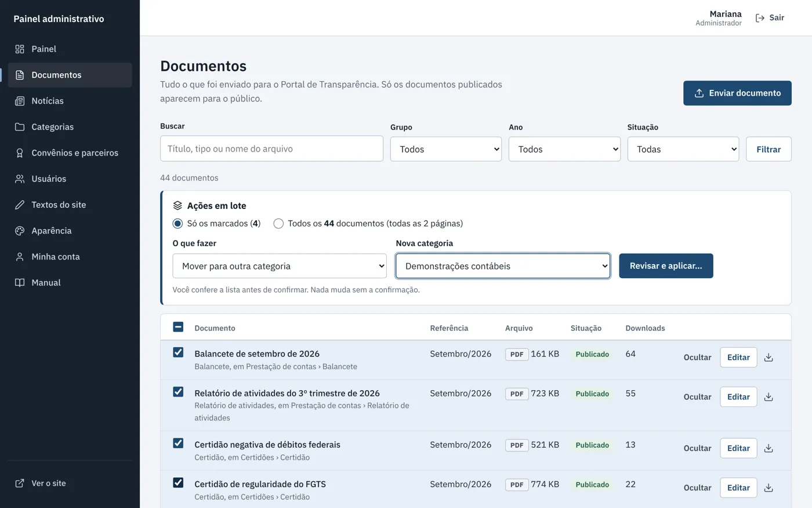The image size is (812, 508).
Task: Download Relatório de atividades 3º trimestre file
Action: 768,397
